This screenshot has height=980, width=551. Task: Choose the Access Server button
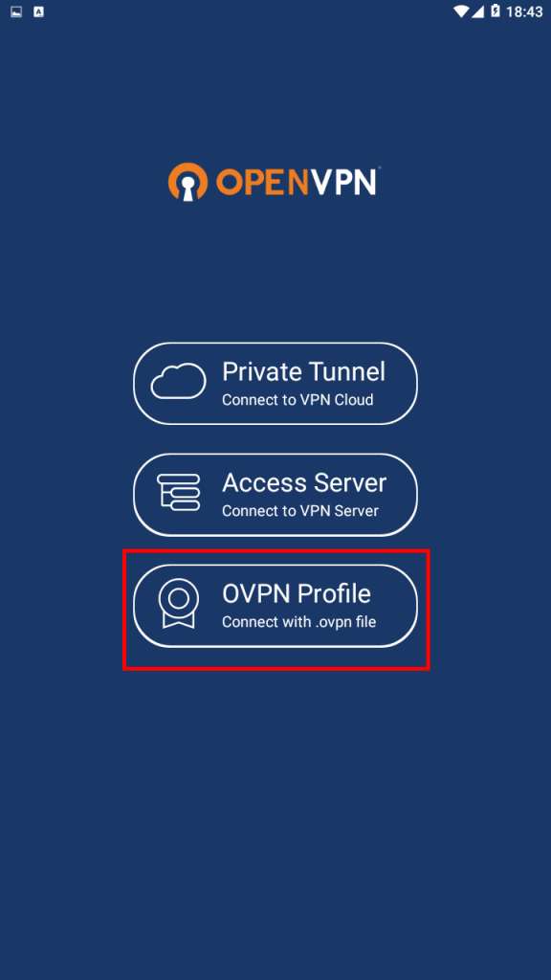[275, 495]
